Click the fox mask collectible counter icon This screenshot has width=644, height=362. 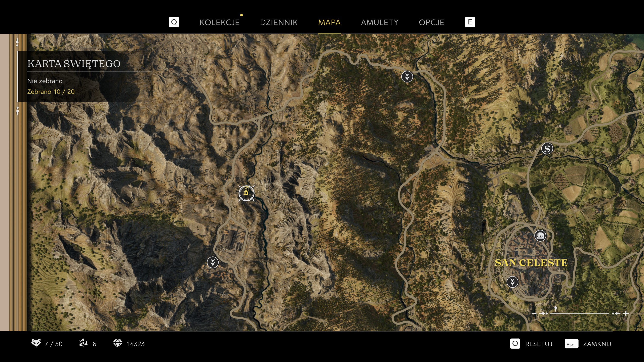[x=36, y=343]
